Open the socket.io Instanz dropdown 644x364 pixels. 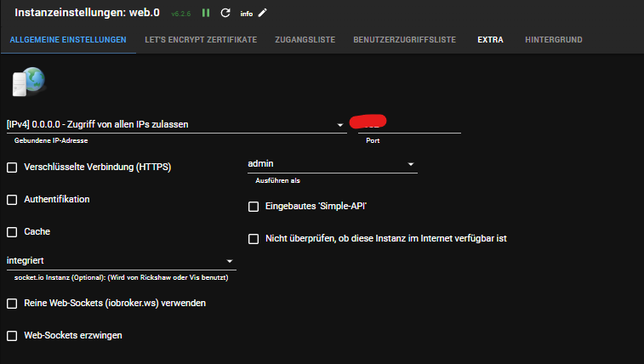pyautogui.click(x=121, y=260)
